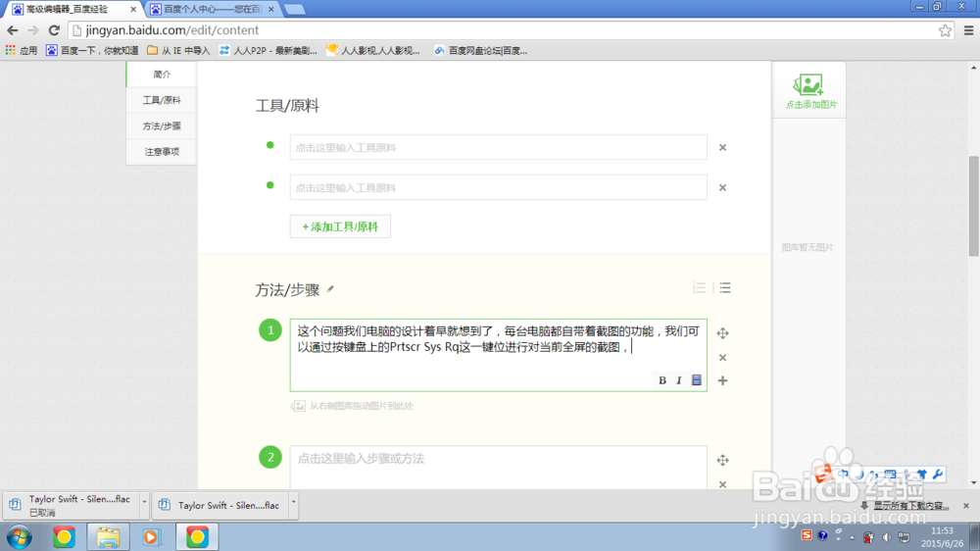Show hidden system tray icons

852,537
